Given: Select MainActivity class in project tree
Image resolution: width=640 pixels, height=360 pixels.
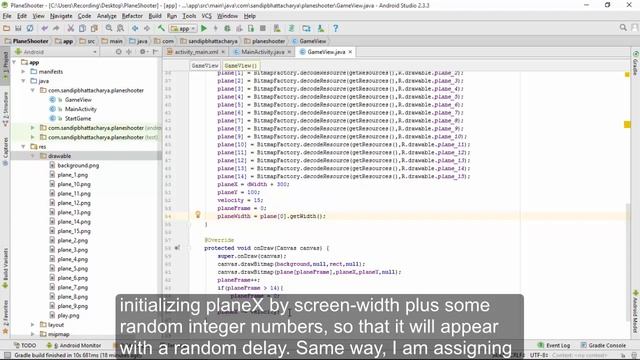Looking at the screenshot, I should point(80,109).
